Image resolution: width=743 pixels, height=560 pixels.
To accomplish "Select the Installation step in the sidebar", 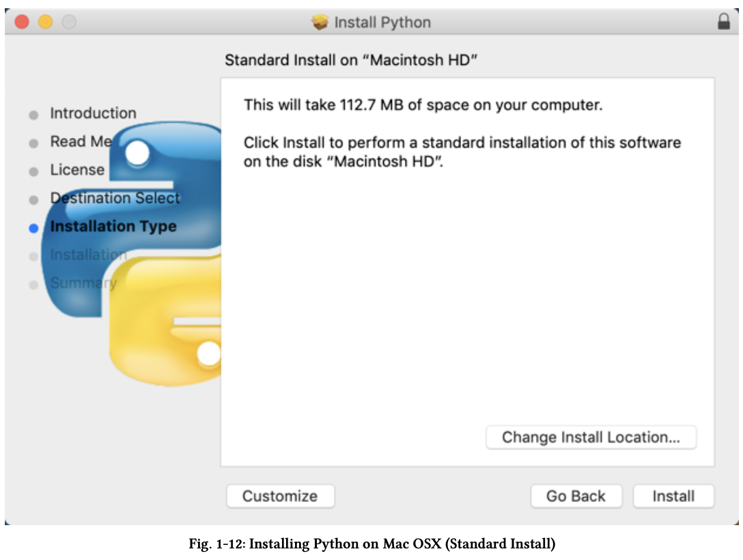I will point(89,255).
